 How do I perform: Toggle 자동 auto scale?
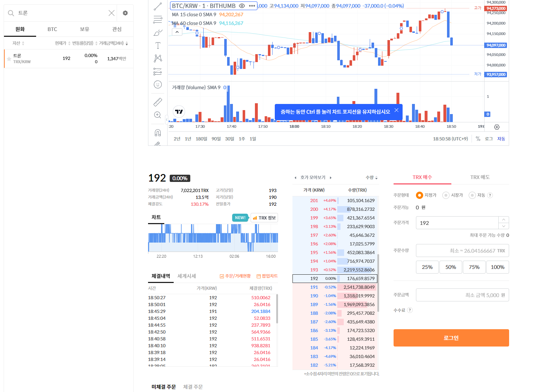pyautogui.click(x=501, y=139)
